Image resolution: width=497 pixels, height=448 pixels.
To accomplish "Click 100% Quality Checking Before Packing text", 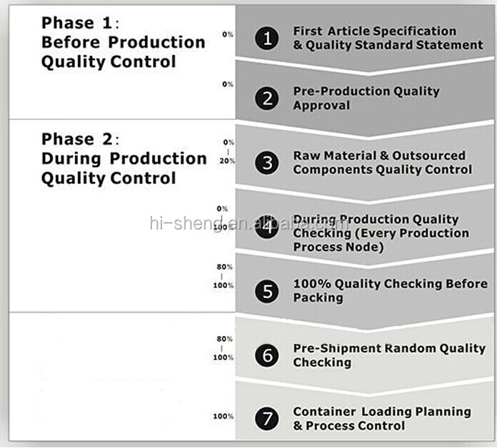I will click(390, 290).
